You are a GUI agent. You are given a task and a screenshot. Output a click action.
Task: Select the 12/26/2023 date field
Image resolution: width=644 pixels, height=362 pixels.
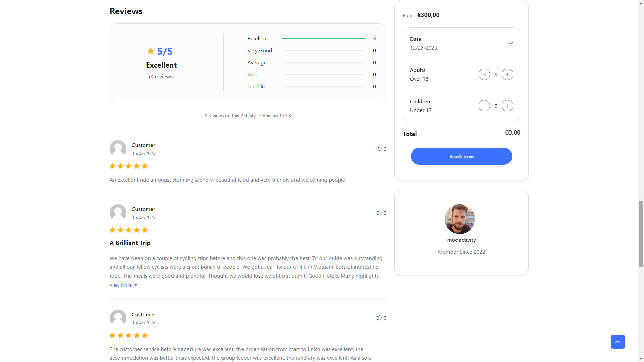click(423, 48)
